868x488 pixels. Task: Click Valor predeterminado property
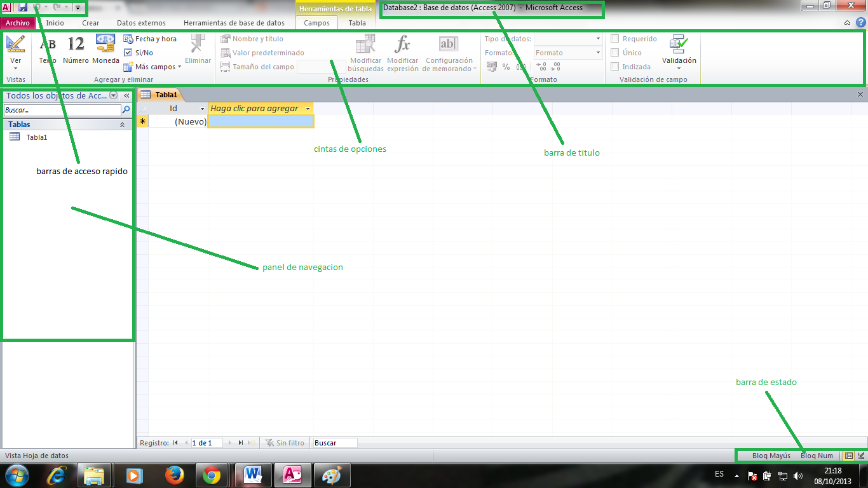(x=262, y=53)
